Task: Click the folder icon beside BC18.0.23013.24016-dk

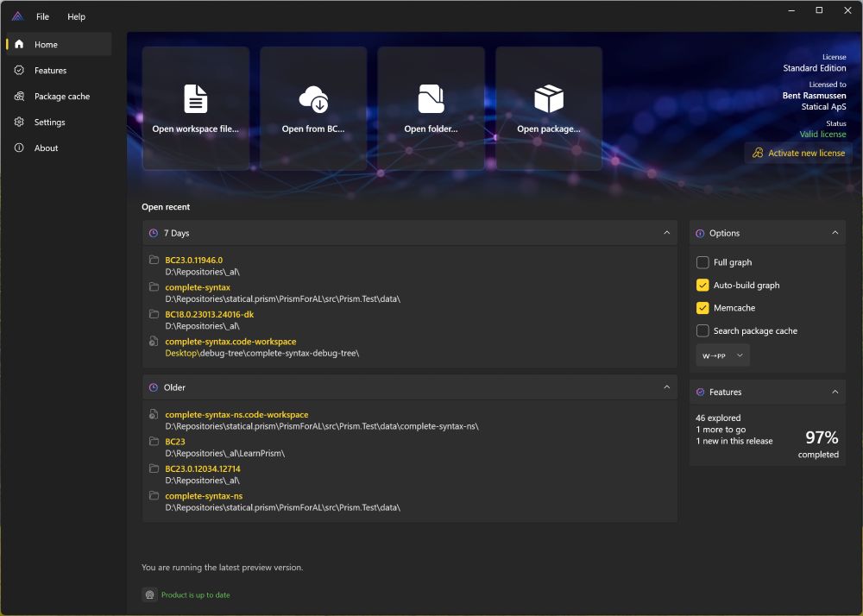Action: [x=154, y=314]
